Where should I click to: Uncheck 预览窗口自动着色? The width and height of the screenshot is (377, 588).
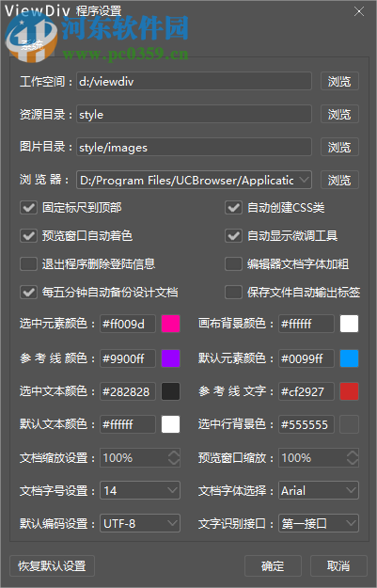click(28, 236)
